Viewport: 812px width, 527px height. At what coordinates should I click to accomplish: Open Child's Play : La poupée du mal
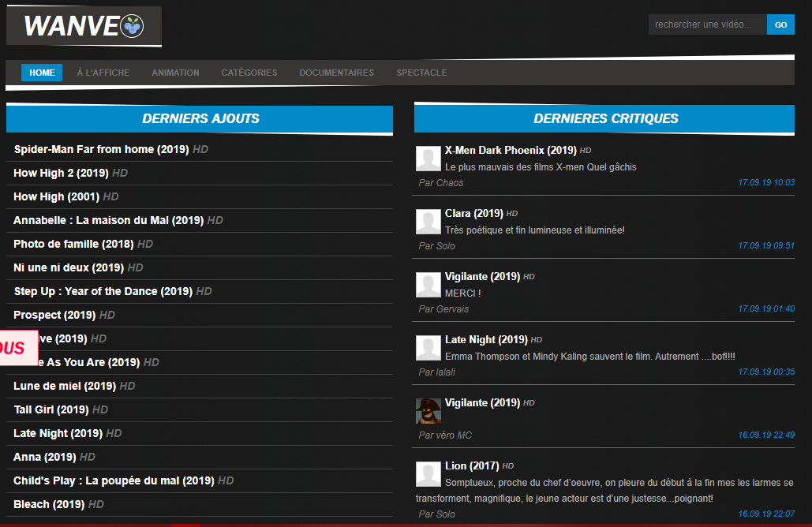[x=114, y=480]
